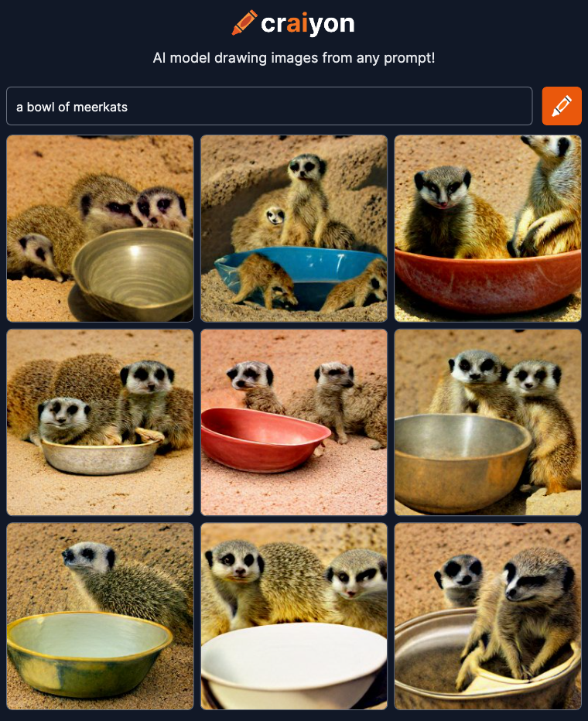Open the large brass bowl meerkat image

coord(487,422)
